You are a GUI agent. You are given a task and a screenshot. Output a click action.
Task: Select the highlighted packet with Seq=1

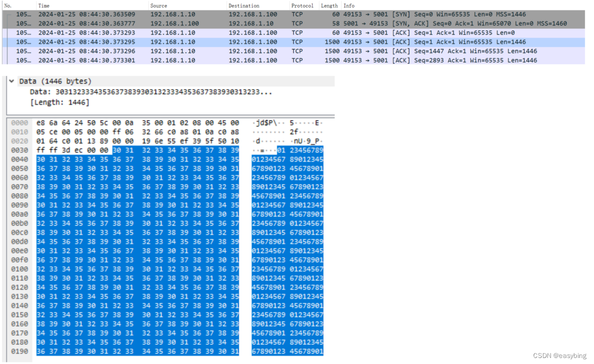pos(201,42)
